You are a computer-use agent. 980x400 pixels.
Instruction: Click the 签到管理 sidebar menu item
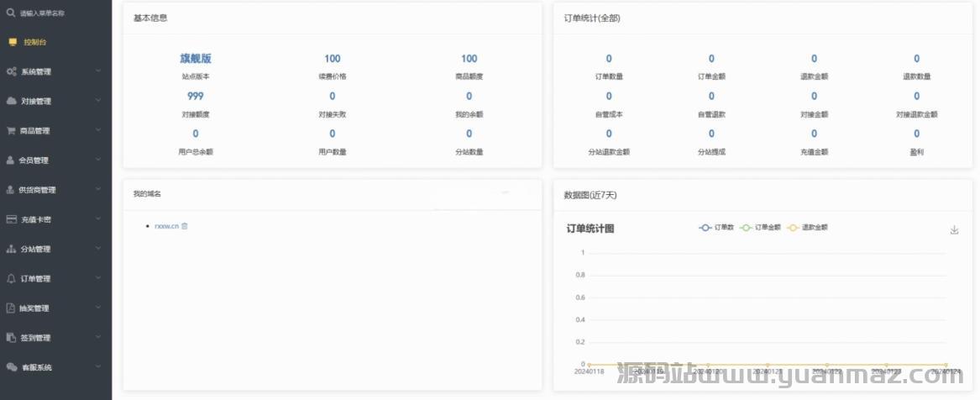34,338
